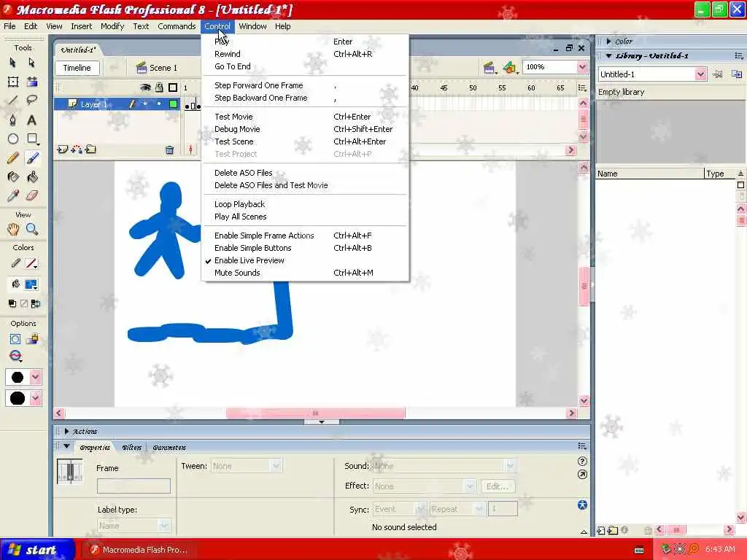Select the Ink Bottle tool

coord(13,177)
